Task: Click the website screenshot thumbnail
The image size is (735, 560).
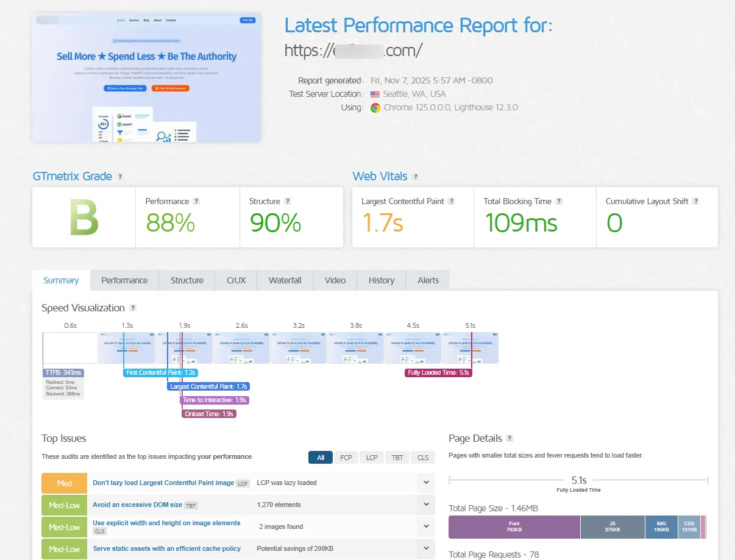Action: click(x=146, y=77)
